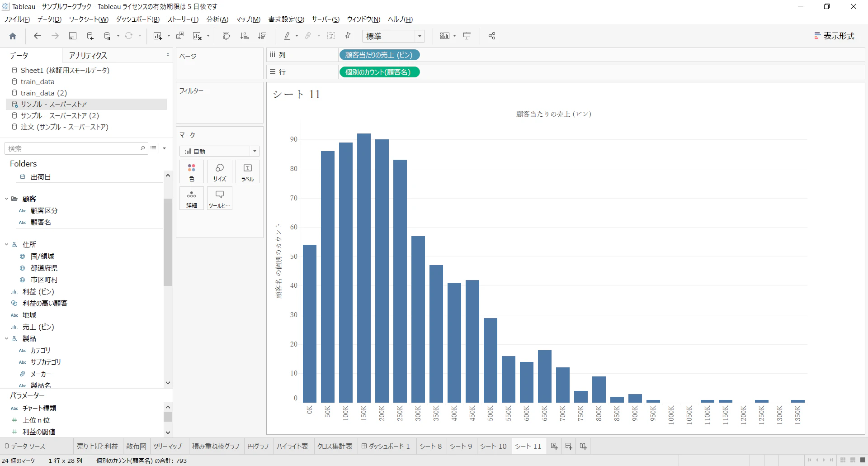Screen dimensions: 868x466
Task: Collapse the 住所 hierarchy
Action: [x=6, y=244]
